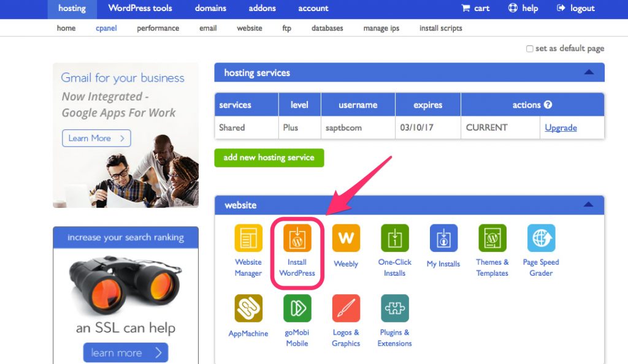The width and height of the screenshot is (628, 364).
Task: Open One-Click Installs icon
Action: [395, 238]
